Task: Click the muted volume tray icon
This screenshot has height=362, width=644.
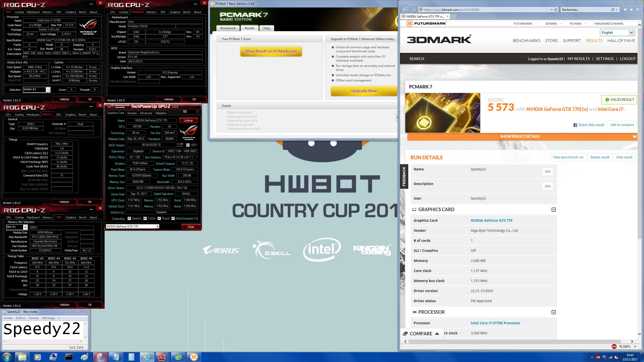Action: [616, 357]
